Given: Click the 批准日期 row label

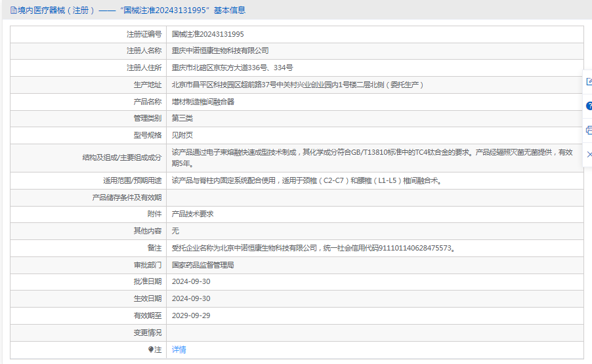Looking at the screenshot, I should tap(147, 282).
